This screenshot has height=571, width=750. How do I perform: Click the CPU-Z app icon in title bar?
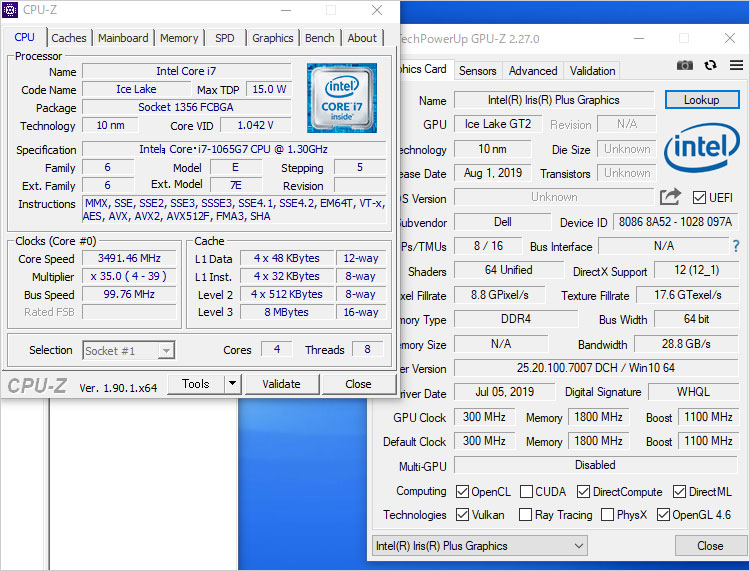(10, 10)
